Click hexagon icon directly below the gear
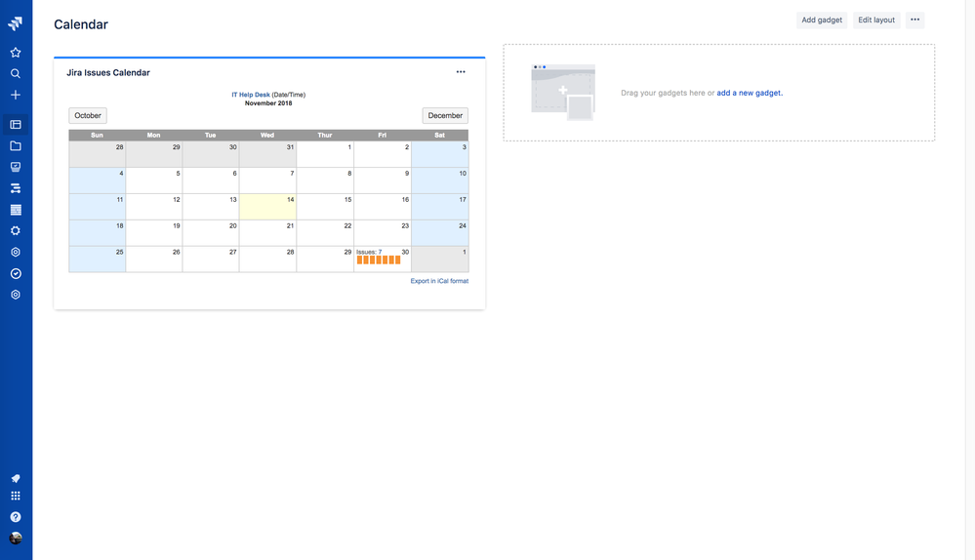The image size is (975, 560). 16,252
